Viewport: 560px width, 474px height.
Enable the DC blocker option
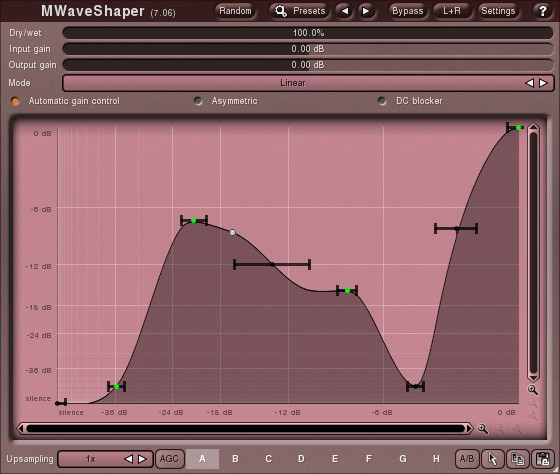coord(382,101)
